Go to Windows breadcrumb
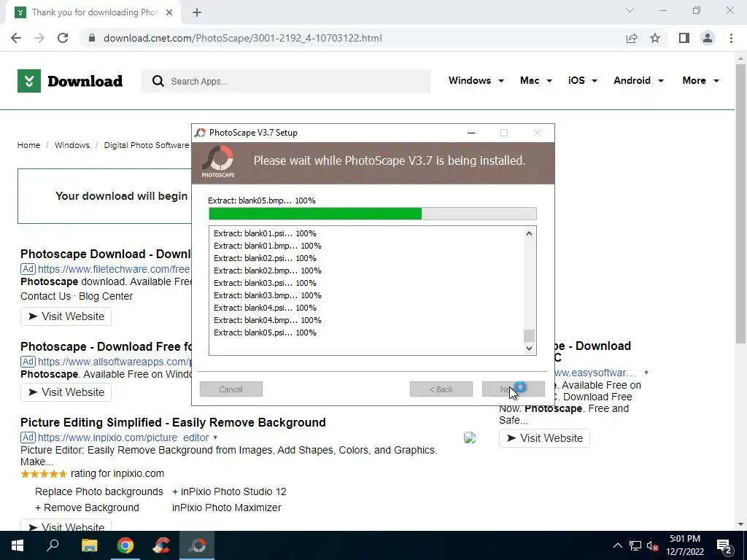 [x=72, y=145]
